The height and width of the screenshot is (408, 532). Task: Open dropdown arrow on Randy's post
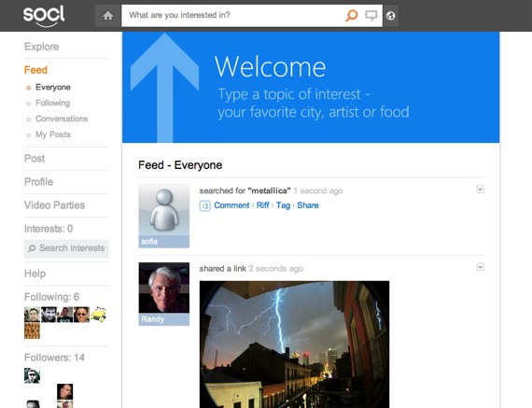(480, 267)
